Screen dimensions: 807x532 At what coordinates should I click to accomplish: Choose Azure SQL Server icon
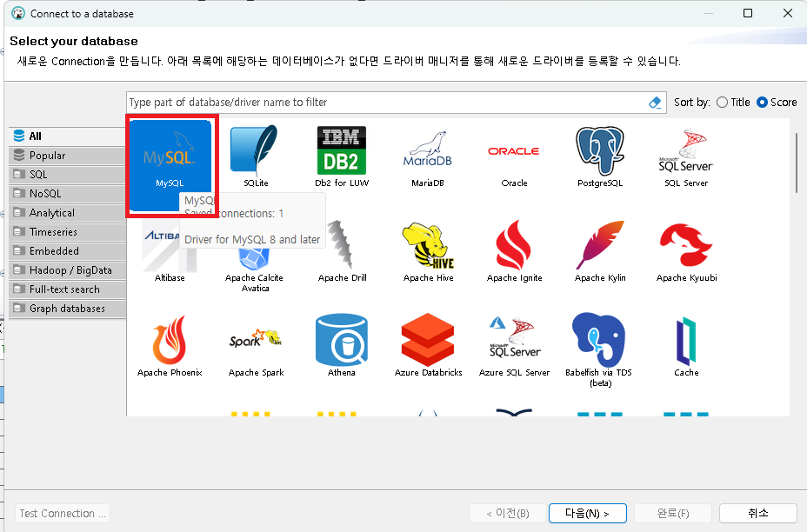point(514,347)
